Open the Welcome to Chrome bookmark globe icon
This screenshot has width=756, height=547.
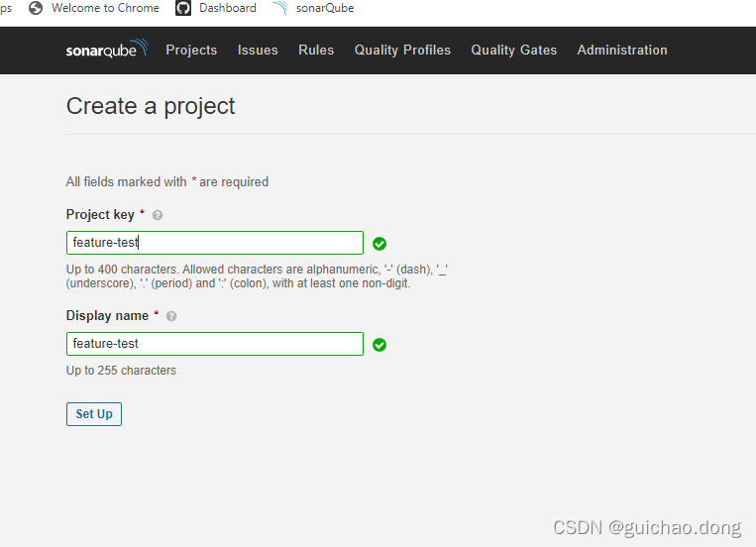click(36, 8)
